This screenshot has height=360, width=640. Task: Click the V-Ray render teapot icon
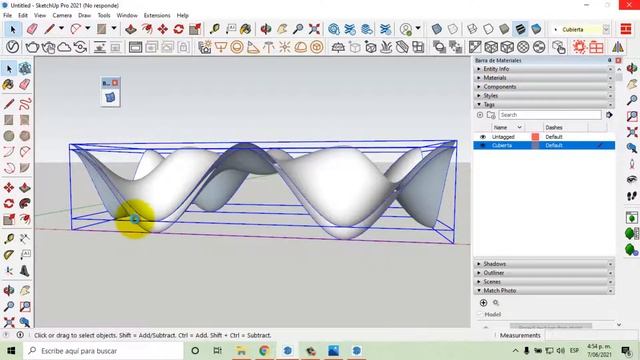pyautogui.click(x=32, y=47)
